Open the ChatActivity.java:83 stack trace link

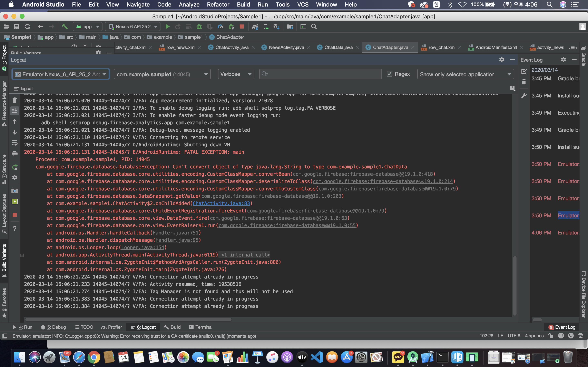(x=221, y=203)
